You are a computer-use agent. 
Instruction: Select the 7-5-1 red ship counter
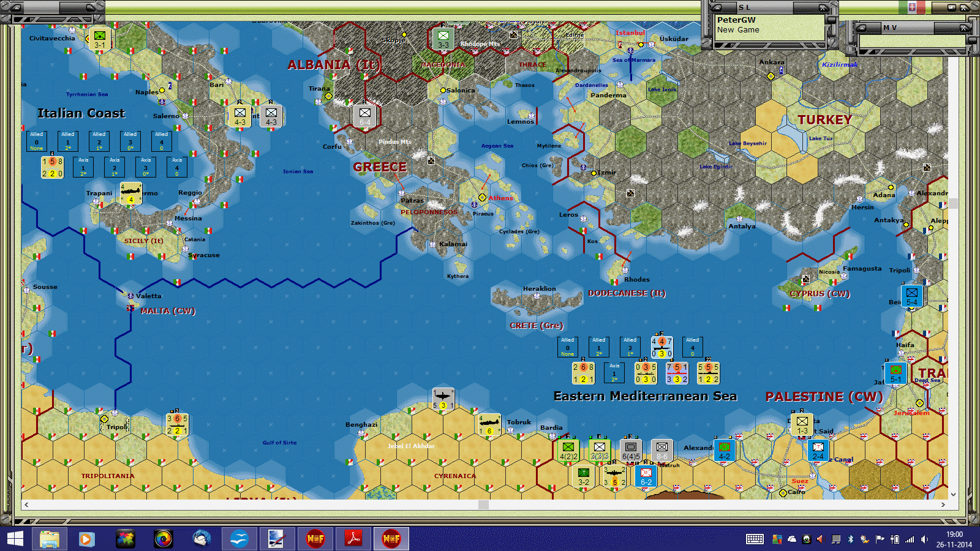pos(677,373)
